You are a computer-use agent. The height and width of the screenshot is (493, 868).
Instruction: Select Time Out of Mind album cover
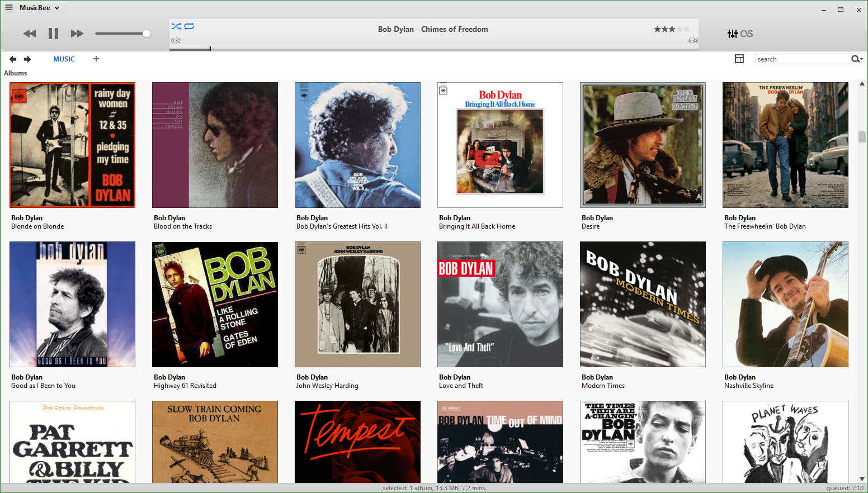(x=500, y=442)
